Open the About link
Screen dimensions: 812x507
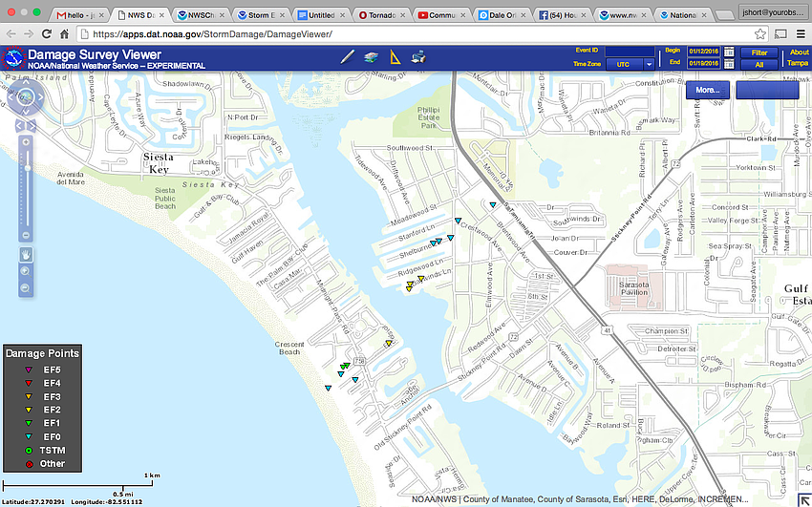(799, 52)
